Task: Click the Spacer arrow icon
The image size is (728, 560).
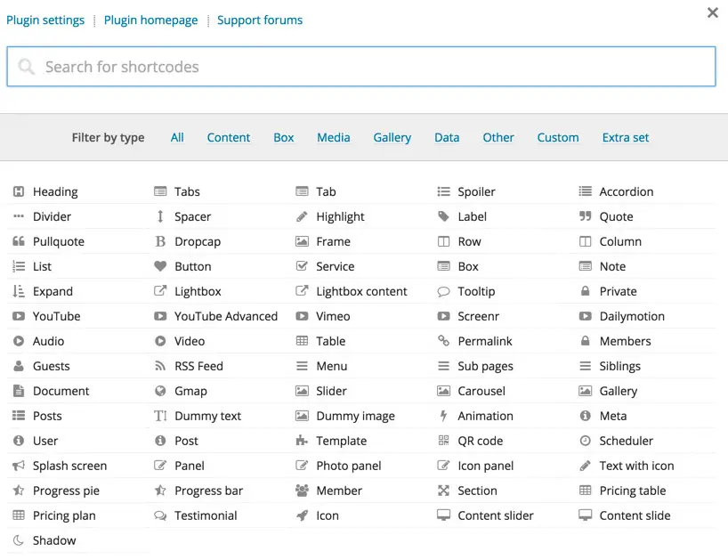Action: click(x=160, y=216)
